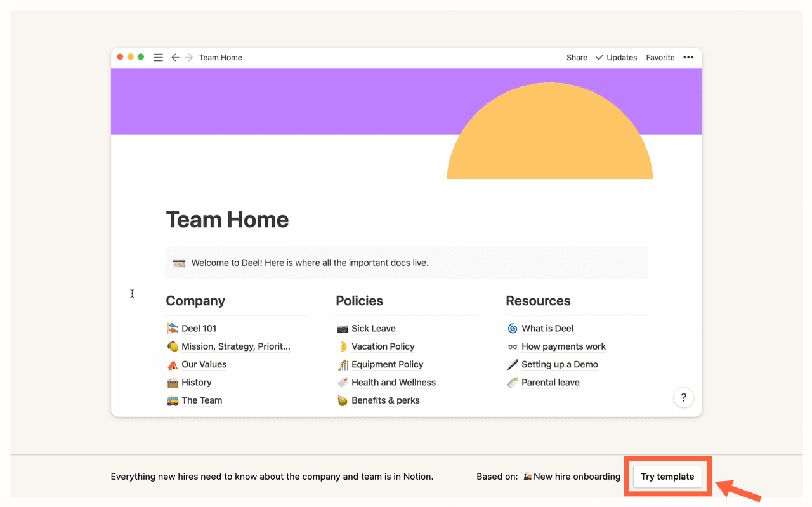Click the welcome callout box
Viewport: 812px width, 507px height.
pos(406,262)
